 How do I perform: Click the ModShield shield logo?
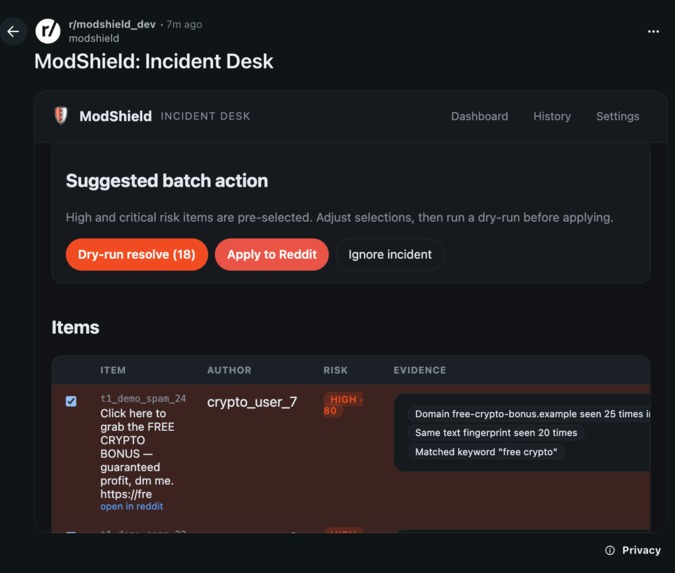click(61, 116)
